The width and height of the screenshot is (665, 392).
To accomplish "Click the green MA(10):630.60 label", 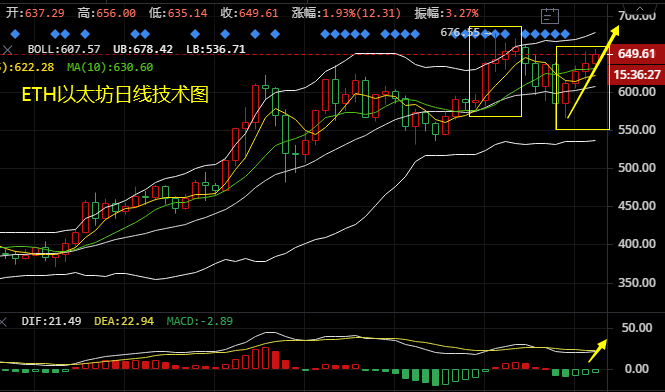I will pos(110,67).
